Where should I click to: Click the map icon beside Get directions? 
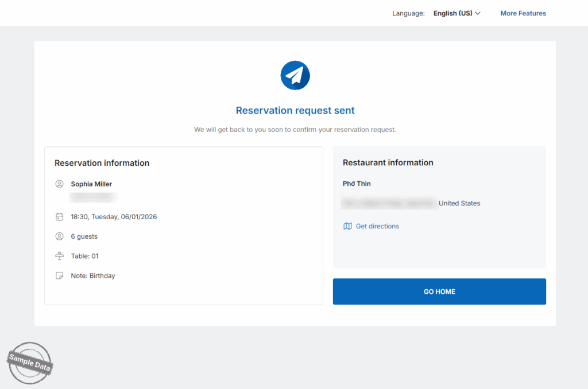(x=347, y=226)
